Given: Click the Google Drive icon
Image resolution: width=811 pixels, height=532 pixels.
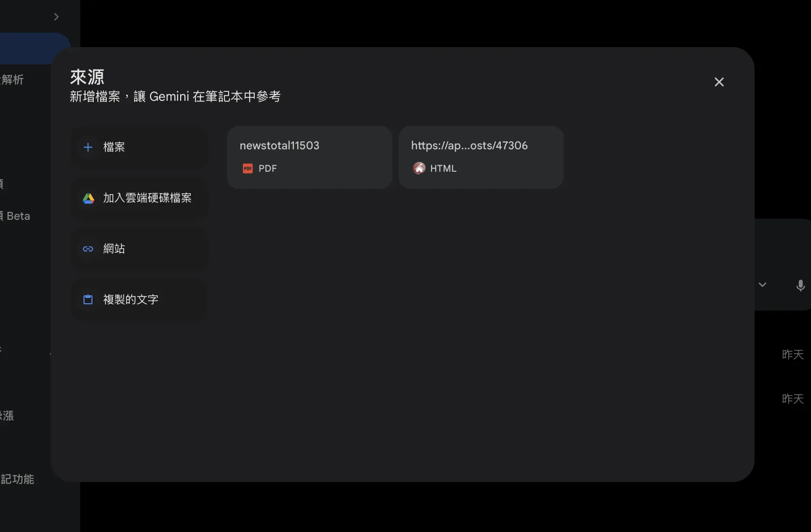Looking at the screenshot, I should [x=88, y=198].
